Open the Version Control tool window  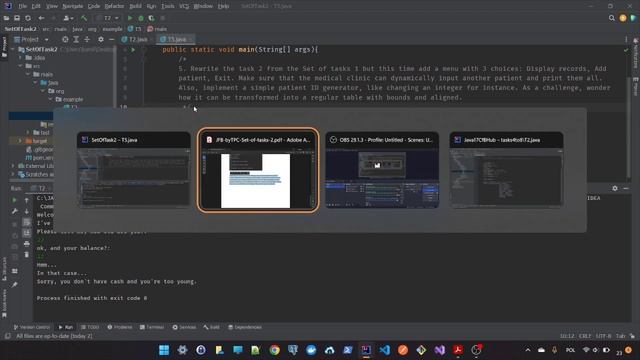[x=31, y=327]
